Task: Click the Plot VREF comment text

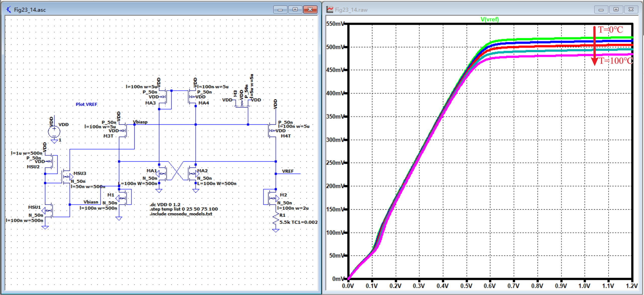Action: [87, 104]
